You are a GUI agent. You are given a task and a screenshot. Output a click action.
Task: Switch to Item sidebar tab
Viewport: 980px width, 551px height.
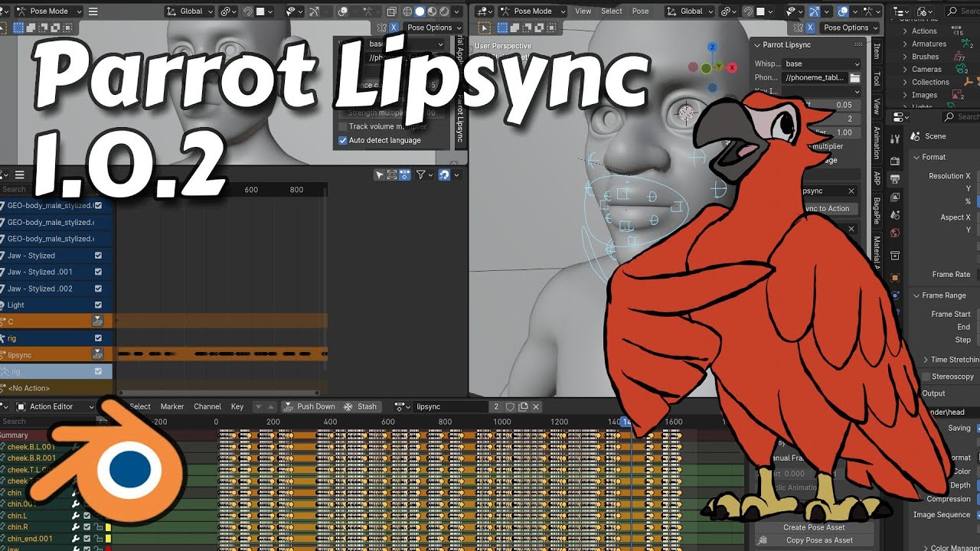[x=877, y=51]
